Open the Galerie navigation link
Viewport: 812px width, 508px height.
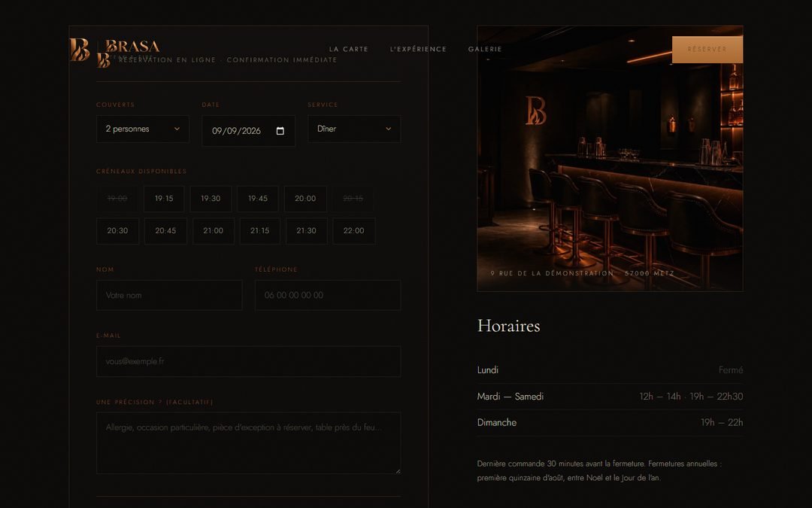tap(485, 49)
